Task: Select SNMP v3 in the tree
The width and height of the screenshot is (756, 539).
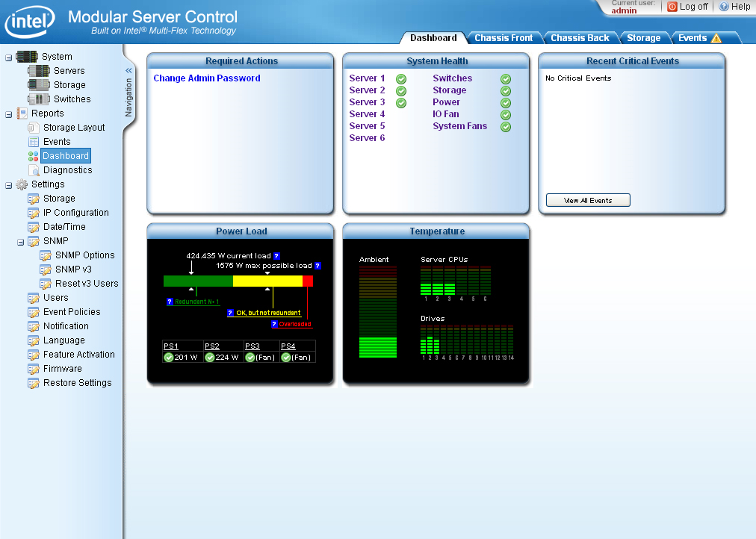Action: point(73,269)
